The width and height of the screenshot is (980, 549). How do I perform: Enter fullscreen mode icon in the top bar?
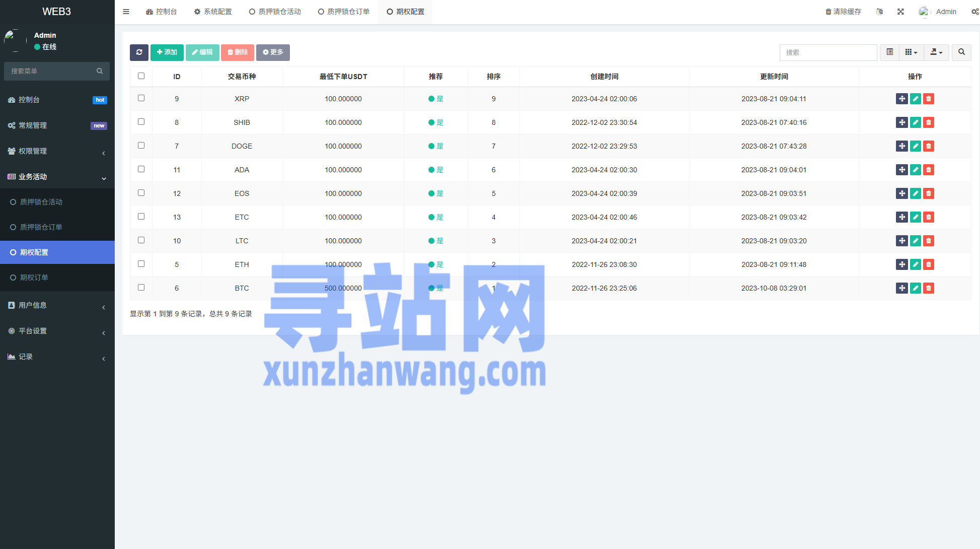tap(900, 12)
